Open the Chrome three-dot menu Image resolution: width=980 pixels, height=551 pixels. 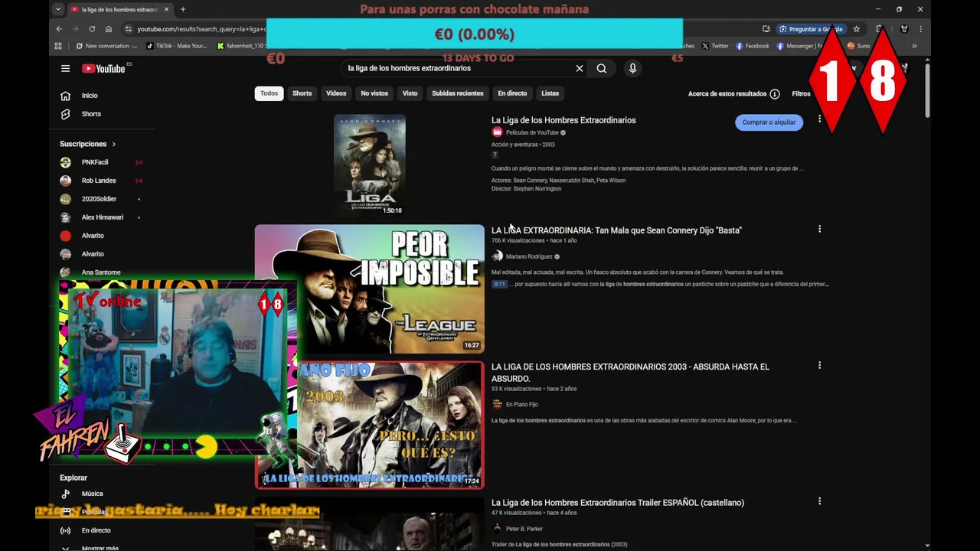[x=920, y=29]
